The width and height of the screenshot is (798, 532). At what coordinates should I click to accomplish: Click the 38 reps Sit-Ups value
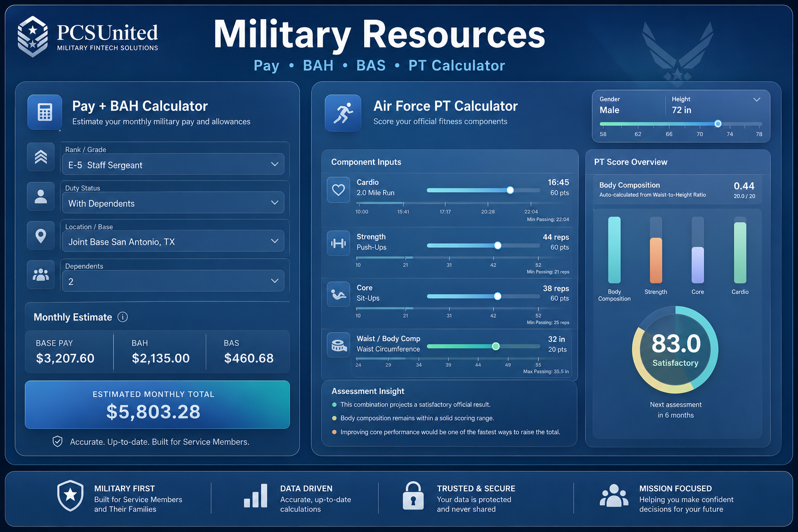pos(556,288)
